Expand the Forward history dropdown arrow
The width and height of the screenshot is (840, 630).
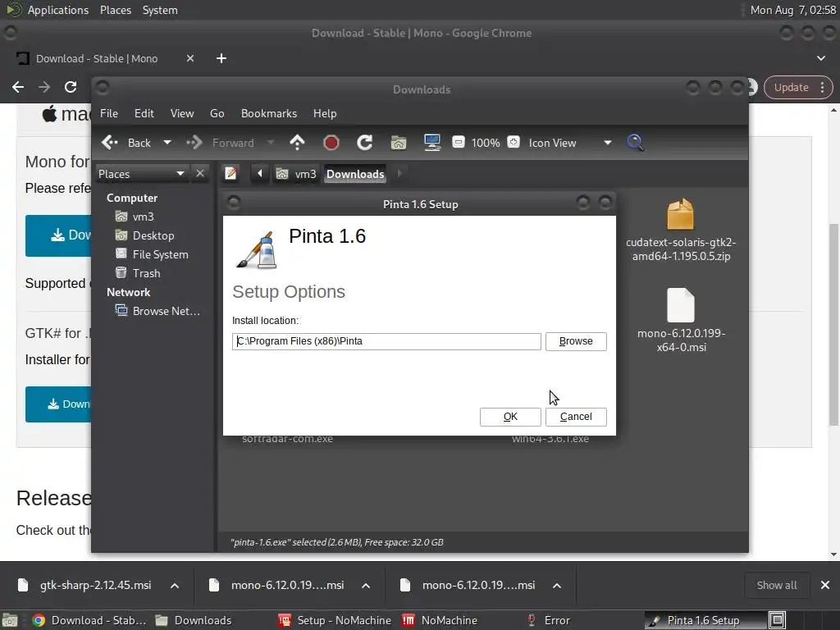click(271, 143)
